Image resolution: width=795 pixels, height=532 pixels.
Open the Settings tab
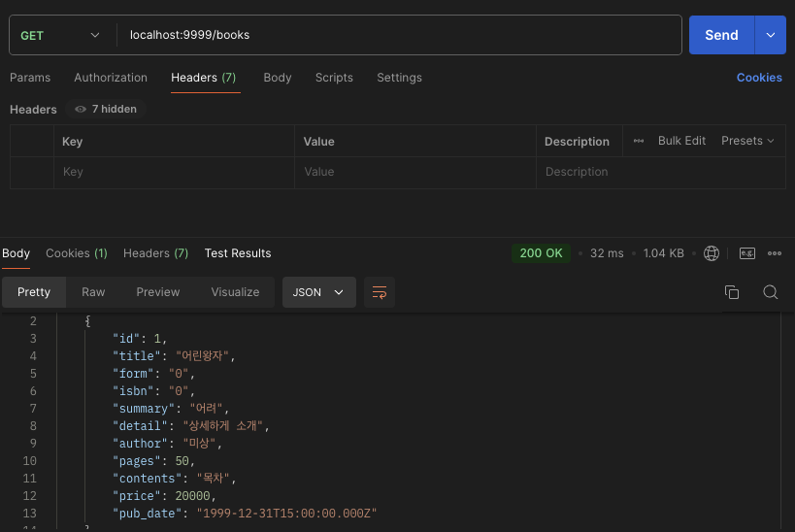point(399,78)
